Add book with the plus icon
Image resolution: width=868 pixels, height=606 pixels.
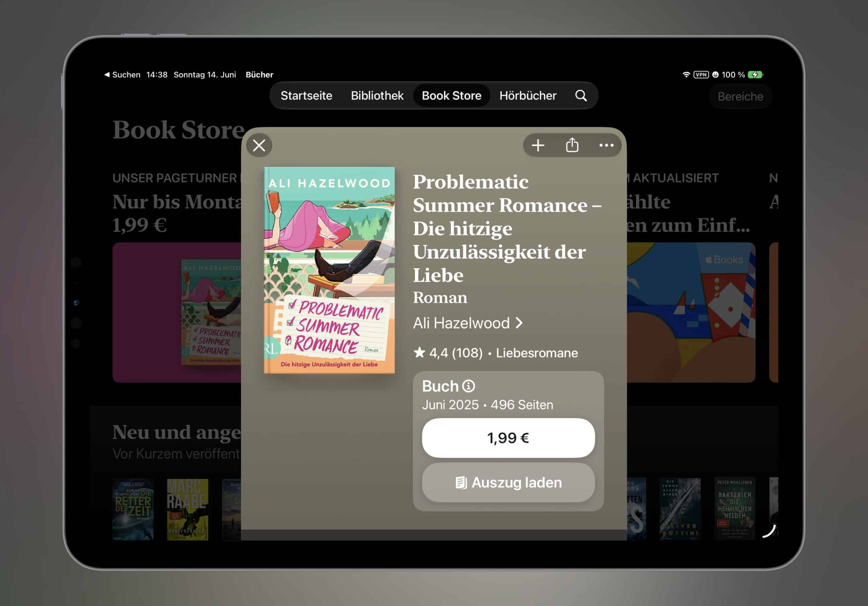538,145
